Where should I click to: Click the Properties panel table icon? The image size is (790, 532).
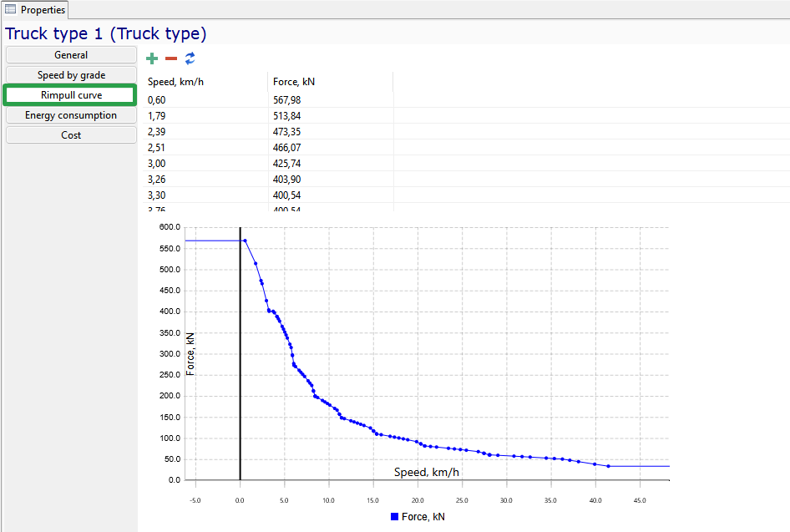point(11,9)
